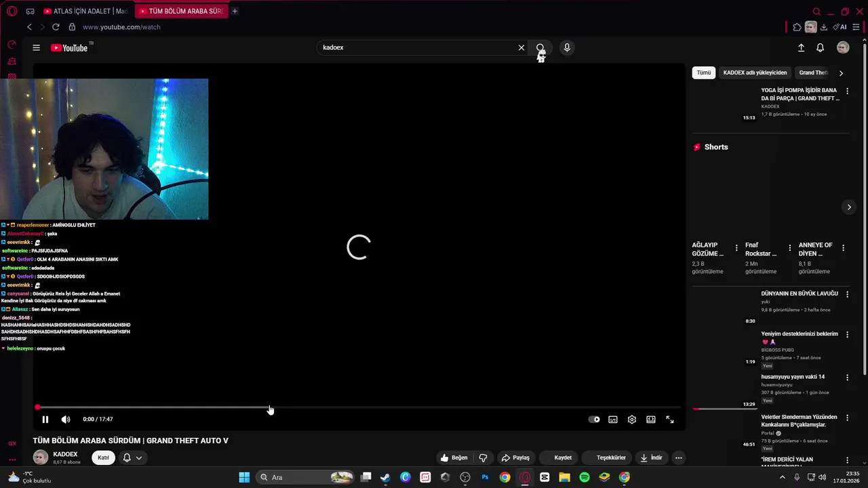Open YouTube notifications bell
Image resolution: width=868 pixels, height=488 pixels.
point(820,47)
